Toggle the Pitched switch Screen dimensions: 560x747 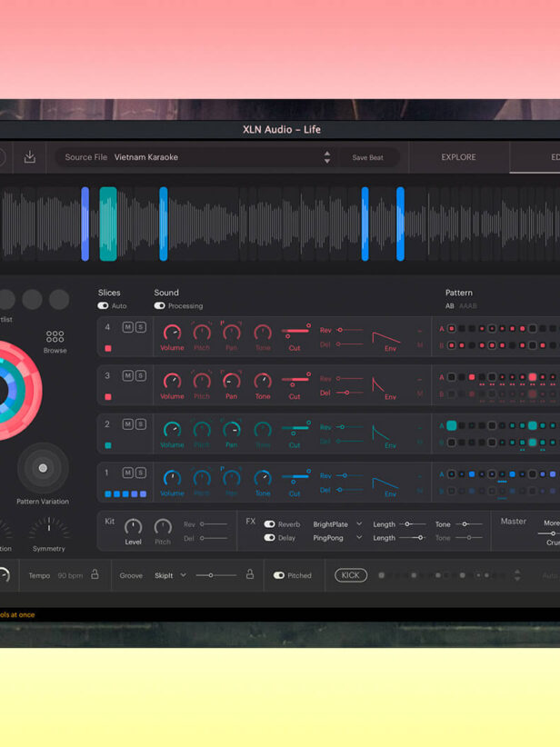pyautogui.click(x=279, y=575)
